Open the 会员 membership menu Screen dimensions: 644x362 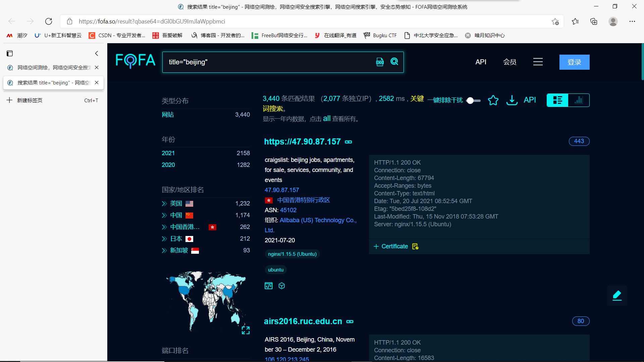(509, 62)
